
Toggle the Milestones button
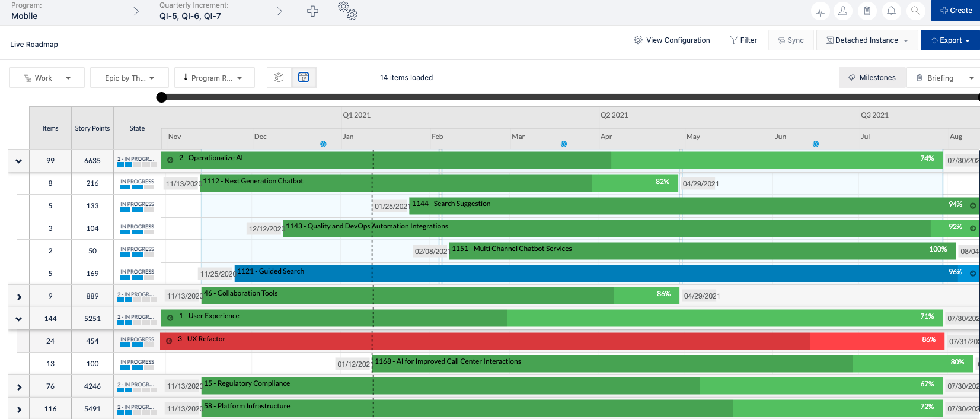tap(872, 78)
